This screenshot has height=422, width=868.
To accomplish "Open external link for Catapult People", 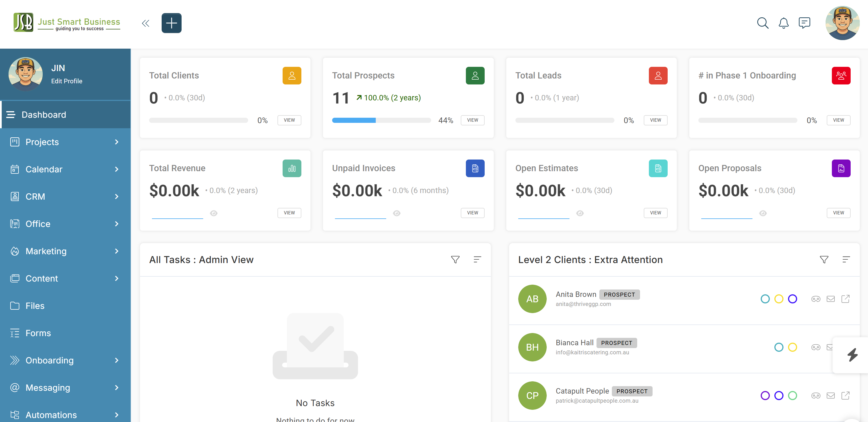I will 846,396.
